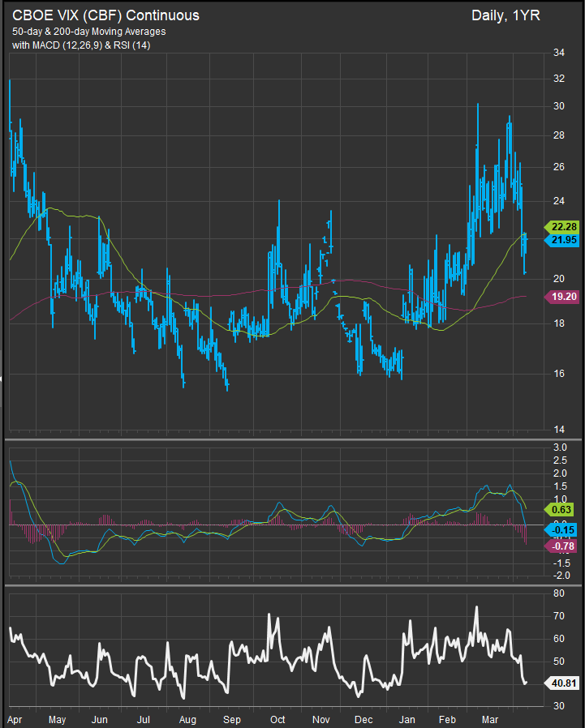Click the chart title CBOE VIX (CBF) Continuous

[105, 15]
